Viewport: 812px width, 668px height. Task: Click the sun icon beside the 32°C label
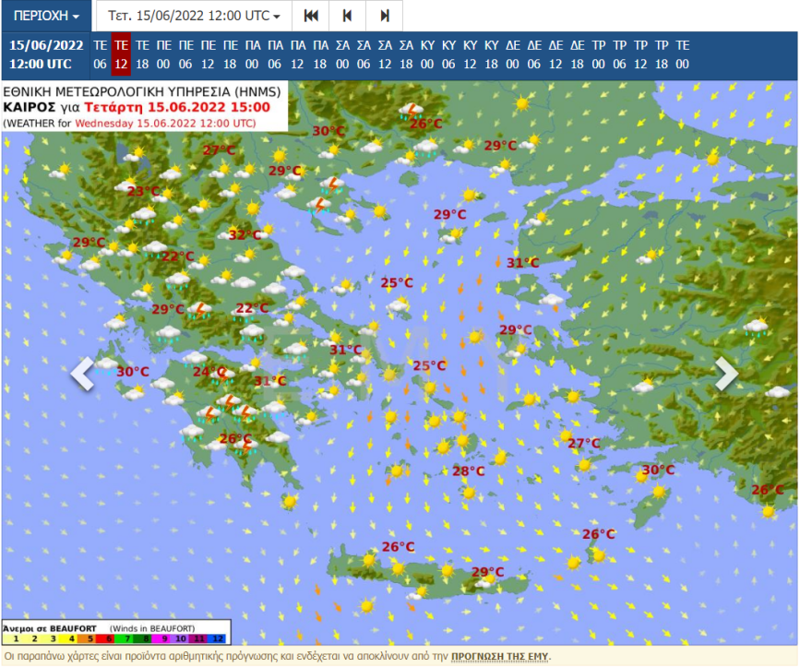[268, 230]
